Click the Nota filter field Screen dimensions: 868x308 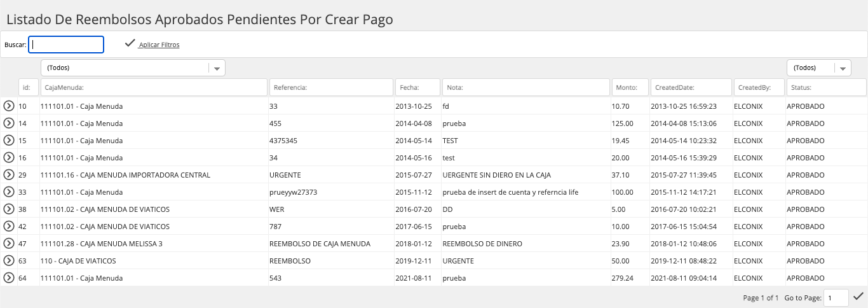[x=526, y=87]
